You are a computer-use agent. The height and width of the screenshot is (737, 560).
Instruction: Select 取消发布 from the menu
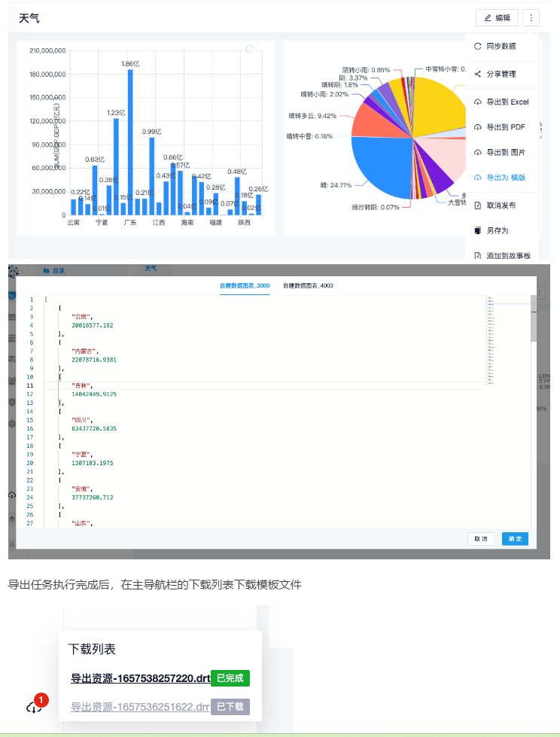coord(502,206)
